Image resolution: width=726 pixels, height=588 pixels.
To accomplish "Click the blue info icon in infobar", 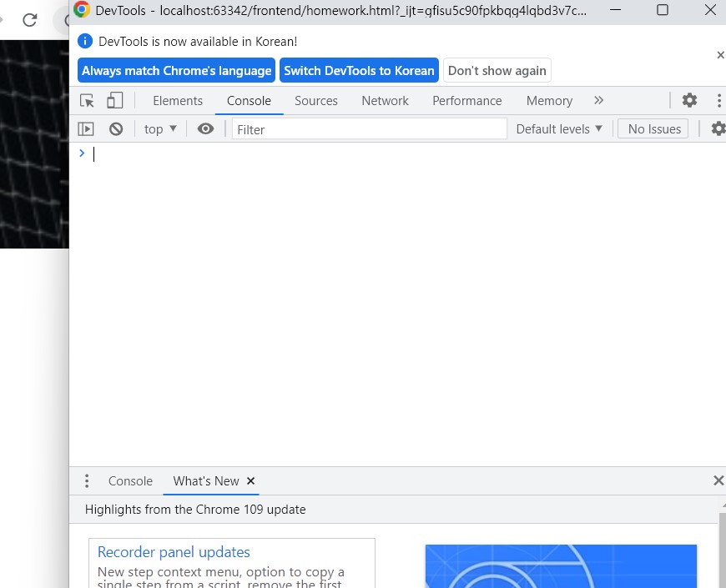I will [x=85, y=41].
